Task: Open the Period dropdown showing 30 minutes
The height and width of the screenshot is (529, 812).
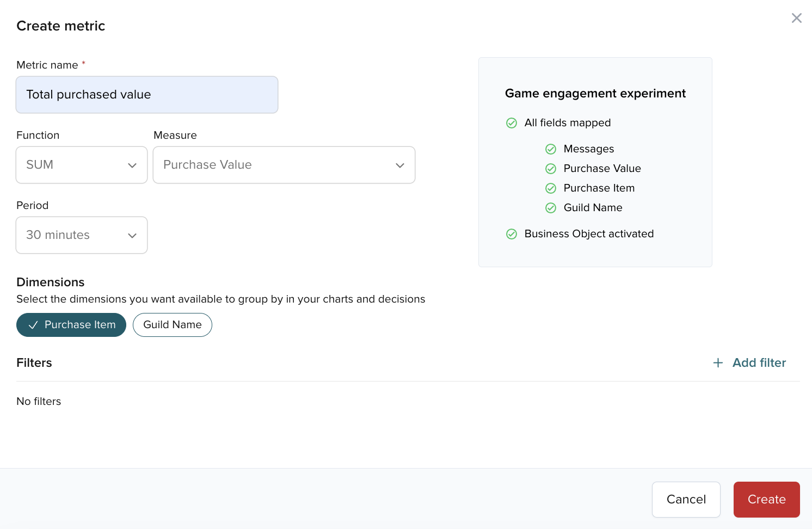Action: pyautogui.click(x=81, y=235)
